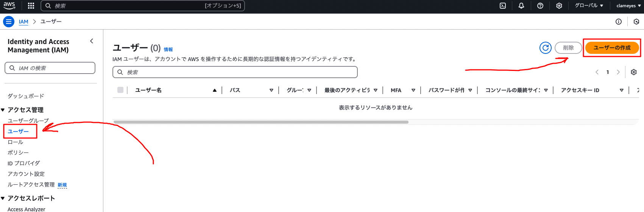Open the clameyes account menu

628,6
